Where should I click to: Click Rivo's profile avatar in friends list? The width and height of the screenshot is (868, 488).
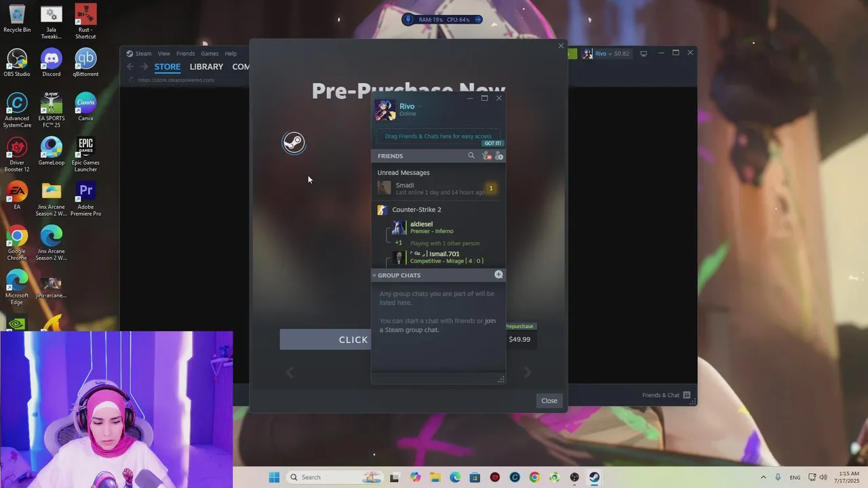pos(384,110)
